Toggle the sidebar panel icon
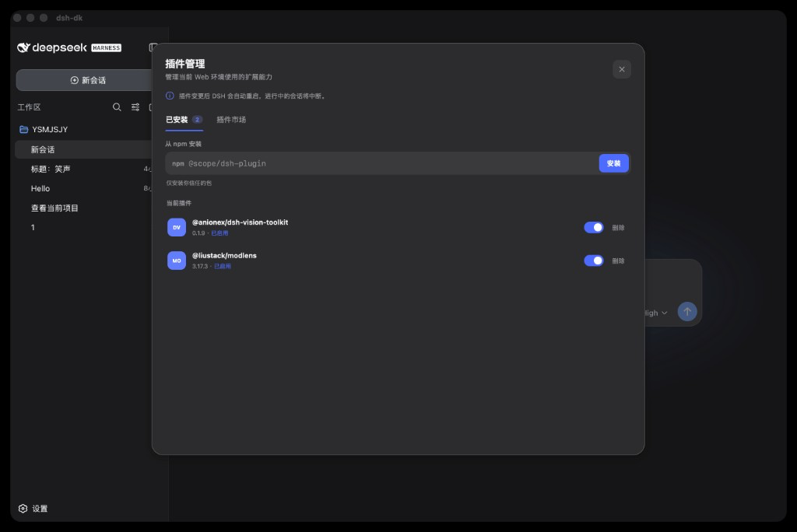 coord(152,47)
